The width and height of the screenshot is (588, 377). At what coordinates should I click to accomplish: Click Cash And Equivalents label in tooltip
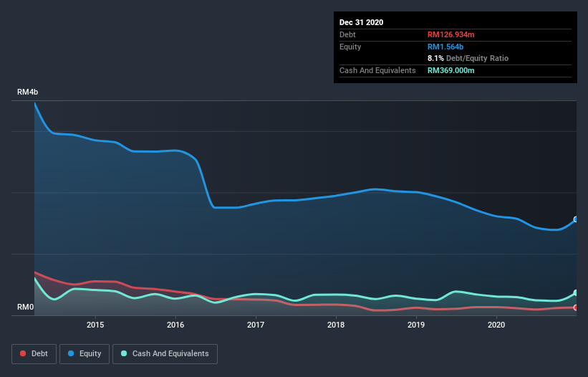click(x=377, y=70)
